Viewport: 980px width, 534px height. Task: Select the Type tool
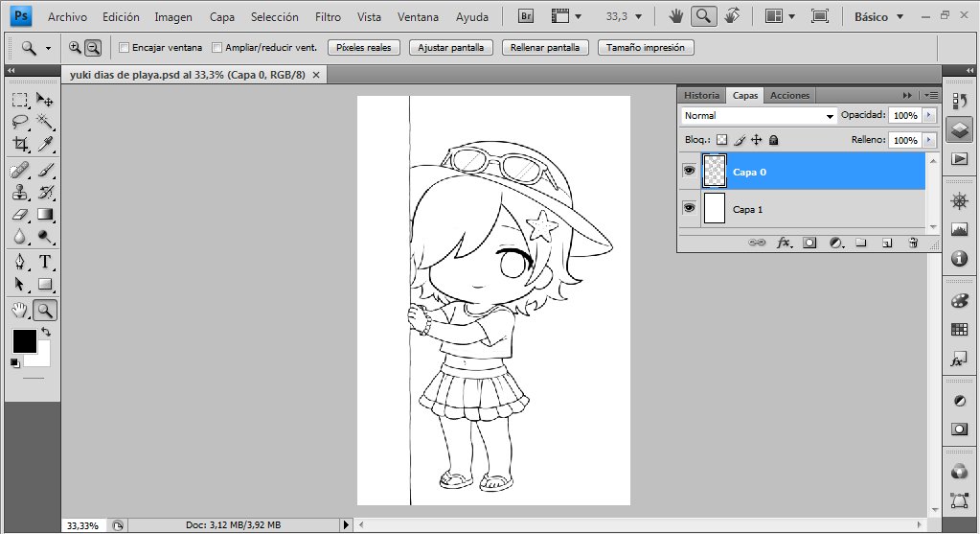pos(44,262)
